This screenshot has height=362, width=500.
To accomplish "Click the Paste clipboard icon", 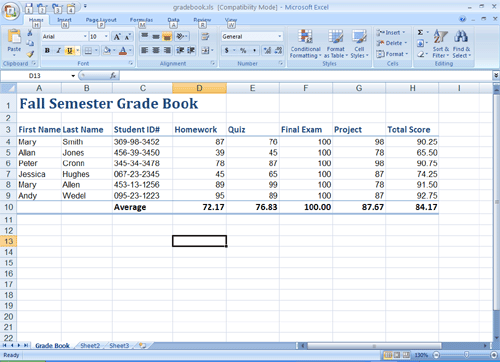I will [x=14, y=37].
